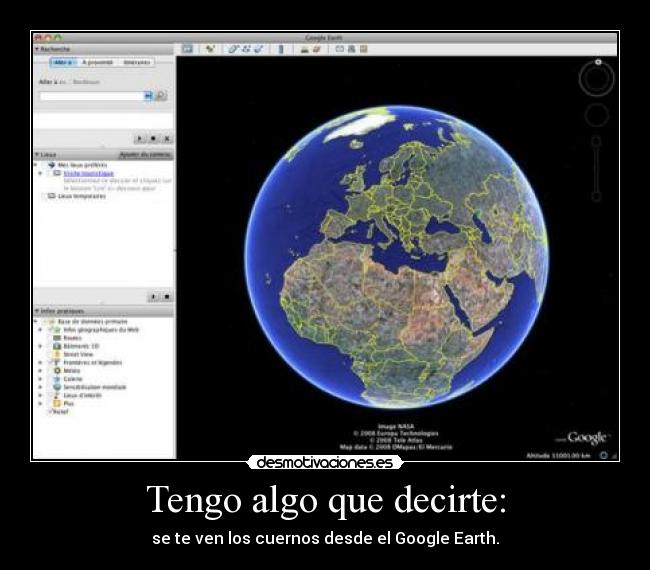The height and width of the screenshot is (570, 650).
Task: Expand the Plus layer tree
Action: (x=40, y=403)
